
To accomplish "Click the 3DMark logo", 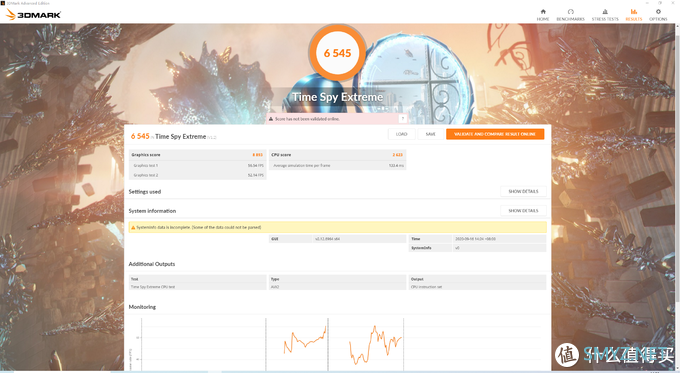I will coord(33,15).
